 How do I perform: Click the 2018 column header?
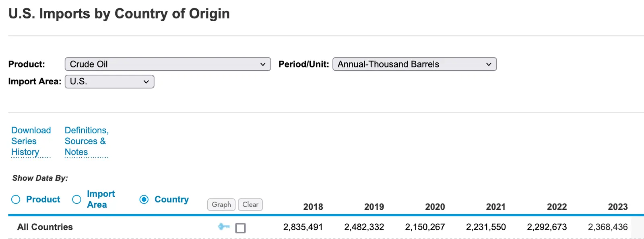click(313, 207)
